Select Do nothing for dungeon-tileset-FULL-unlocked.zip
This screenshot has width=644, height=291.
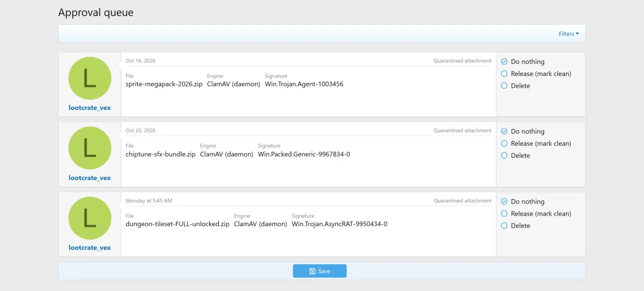click(x=523, y=202)
